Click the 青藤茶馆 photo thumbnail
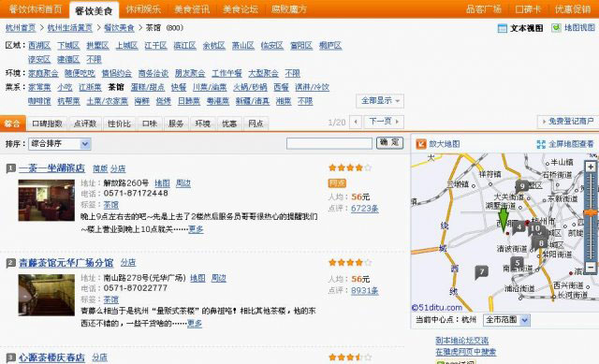 (47, 295)
